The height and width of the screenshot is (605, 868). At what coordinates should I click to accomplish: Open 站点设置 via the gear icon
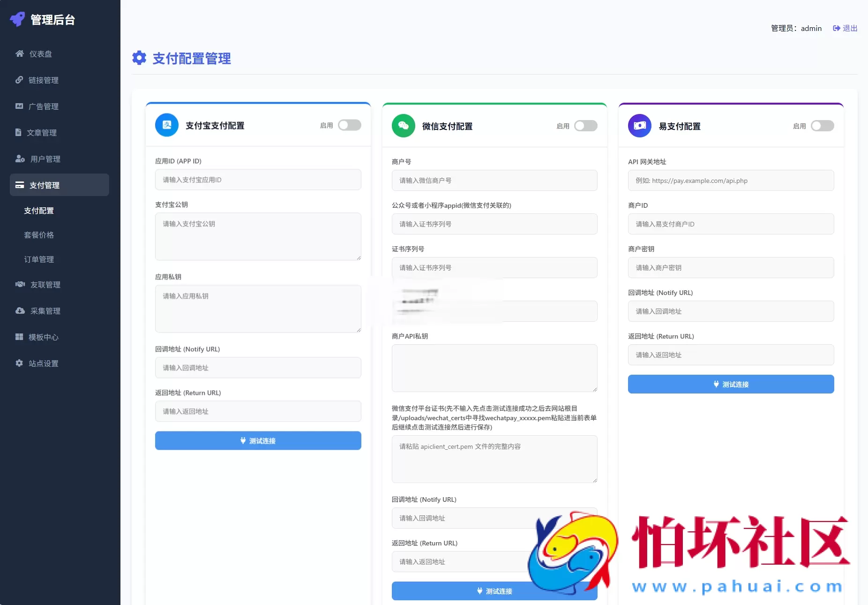click(x=19, y=363)
